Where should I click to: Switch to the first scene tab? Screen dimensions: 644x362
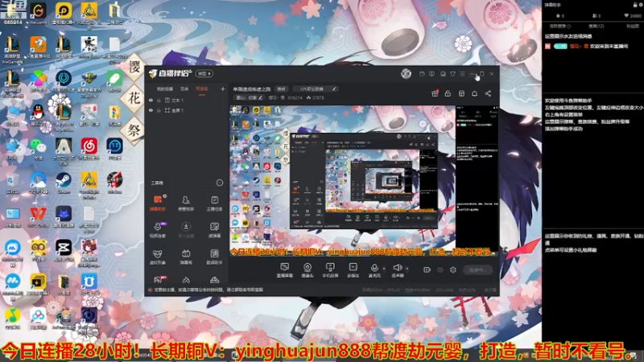pos(164,88)
